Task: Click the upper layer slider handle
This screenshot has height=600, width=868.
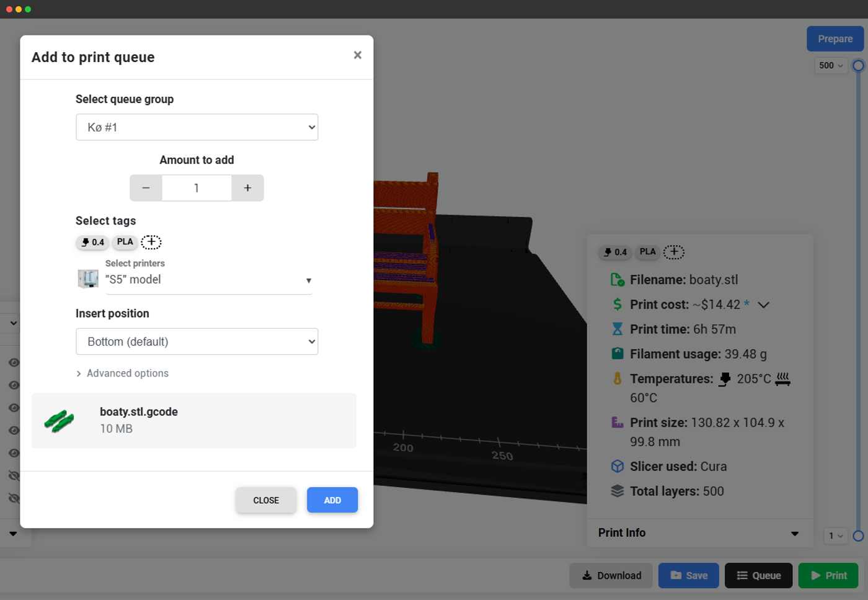Action: click(x=859, y=65)
